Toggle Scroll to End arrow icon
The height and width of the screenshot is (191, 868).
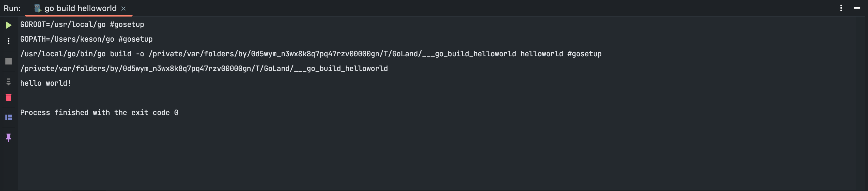(x=9, y=81)
